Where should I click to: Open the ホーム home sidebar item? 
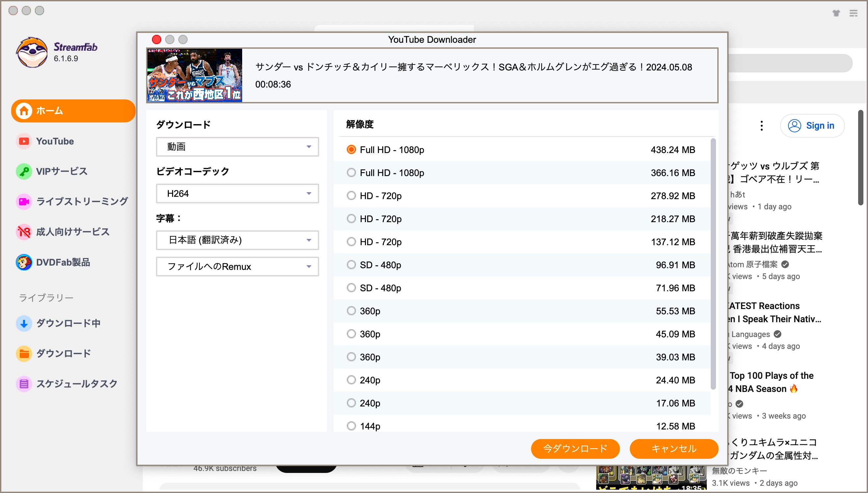73,111
